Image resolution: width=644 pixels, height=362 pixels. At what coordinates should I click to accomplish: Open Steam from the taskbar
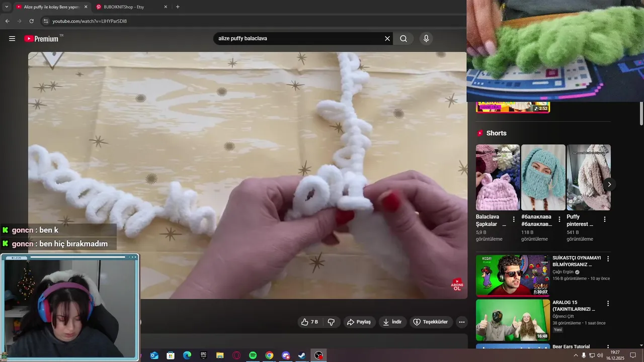tap(302, 355)
